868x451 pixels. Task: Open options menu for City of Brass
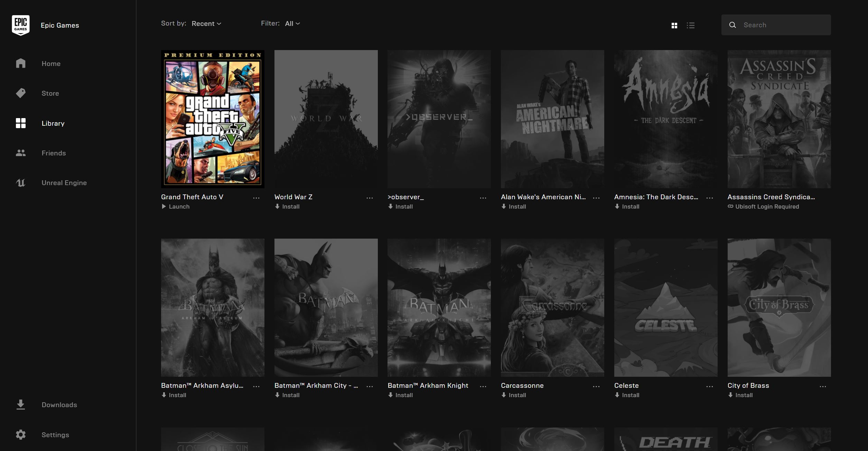[x=823, y=386]
